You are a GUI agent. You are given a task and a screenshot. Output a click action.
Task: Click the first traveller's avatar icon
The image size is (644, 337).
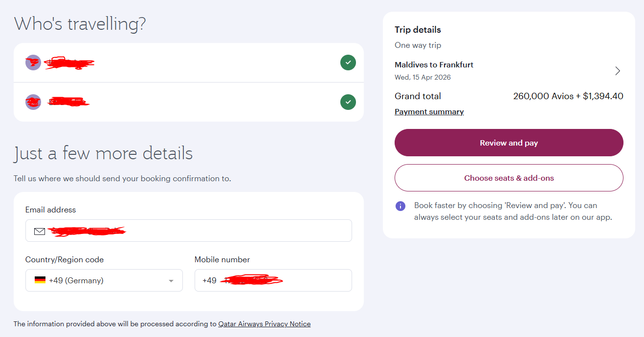(33, 63)
